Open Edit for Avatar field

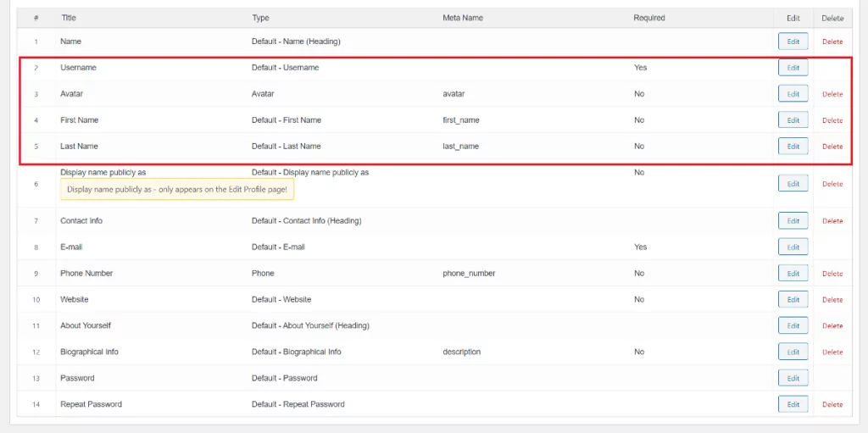point(793,94)
